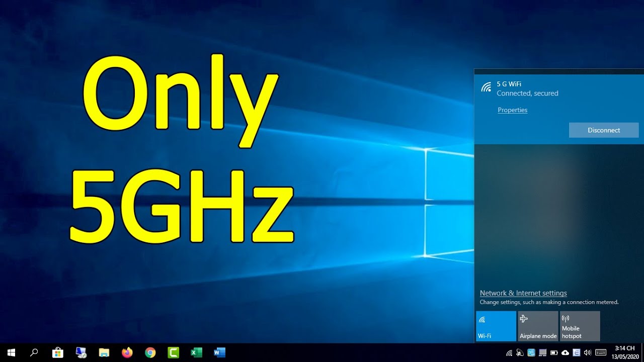The width and height of the screenshot is (644, 362).
Task: Open the touch keyboard tray icon
Action: coord(601,352)
